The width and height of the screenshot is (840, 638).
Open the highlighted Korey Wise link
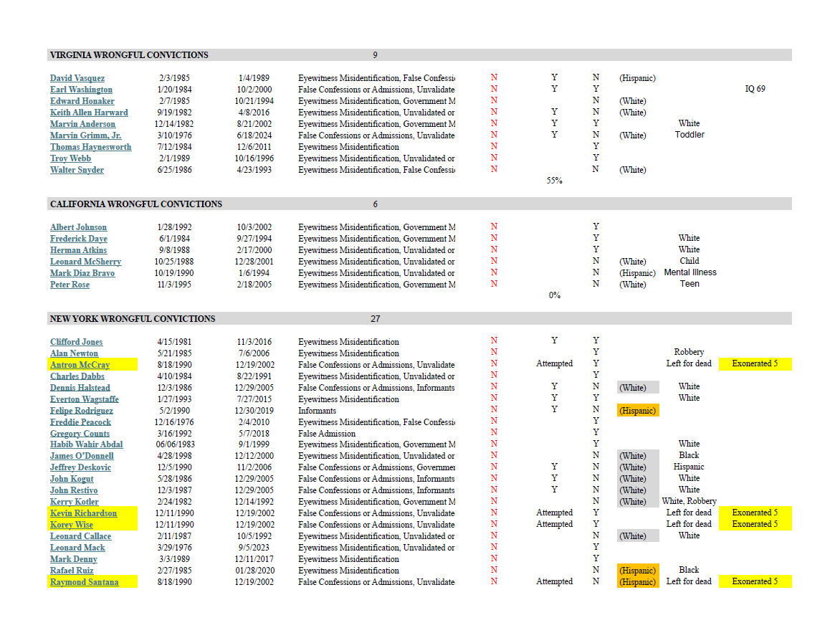click(72, 525)
